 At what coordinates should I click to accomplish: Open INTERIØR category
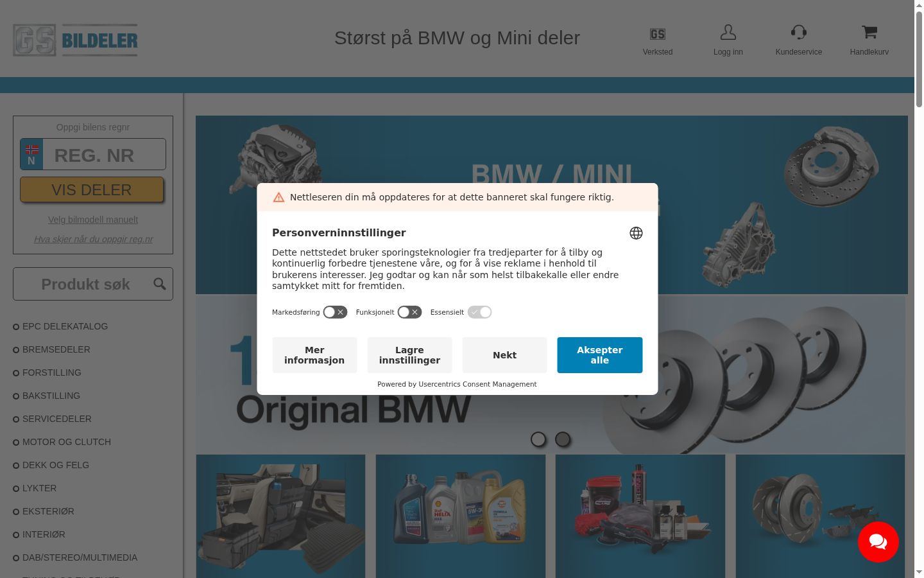point(44,534)
